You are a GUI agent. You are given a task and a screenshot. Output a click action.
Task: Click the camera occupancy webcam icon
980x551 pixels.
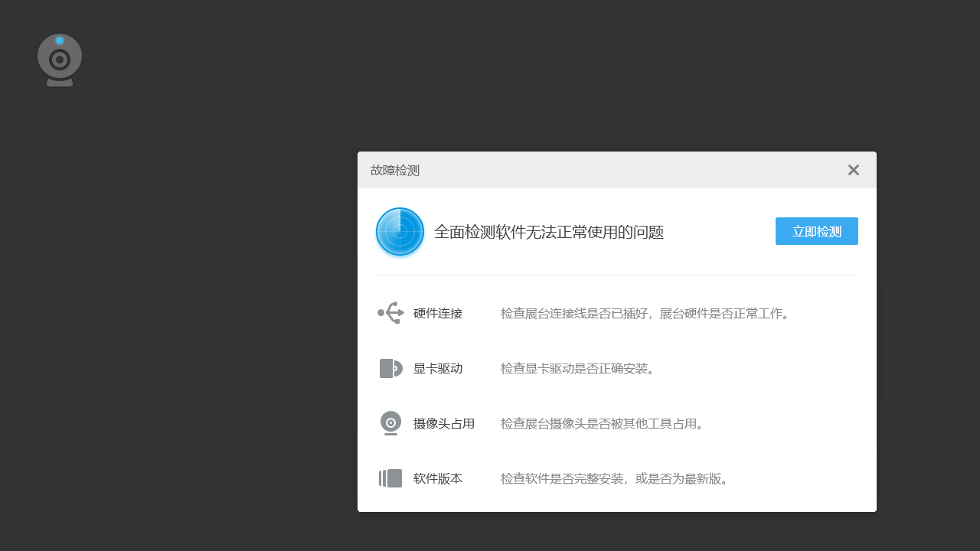(x=390, y=423)
